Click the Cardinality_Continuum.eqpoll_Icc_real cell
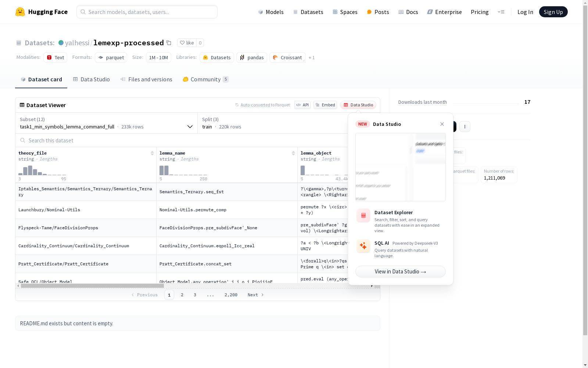Image resolution: width=588 pixels, height=368 pixels. coord(227,246)
